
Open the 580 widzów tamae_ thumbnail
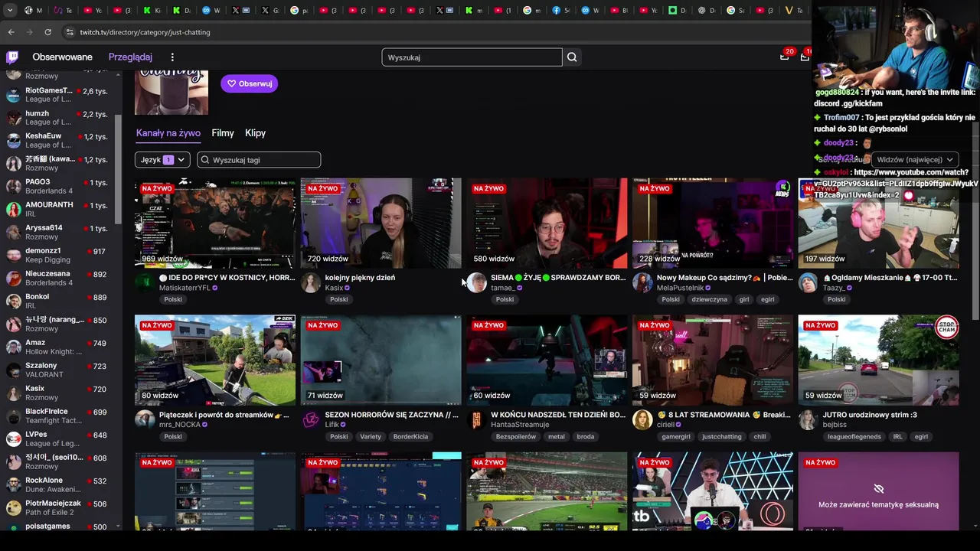pos(547,223)
